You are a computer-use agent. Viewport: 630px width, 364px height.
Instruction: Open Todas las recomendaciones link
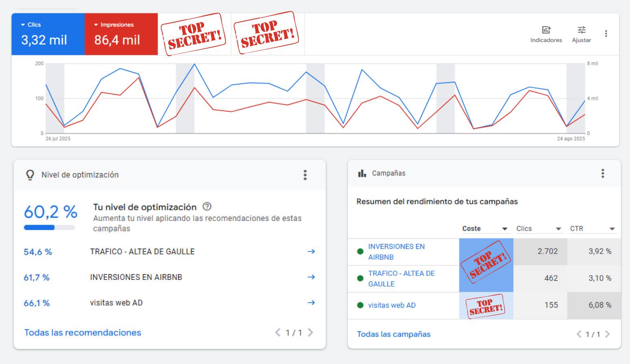click(82, 333)
